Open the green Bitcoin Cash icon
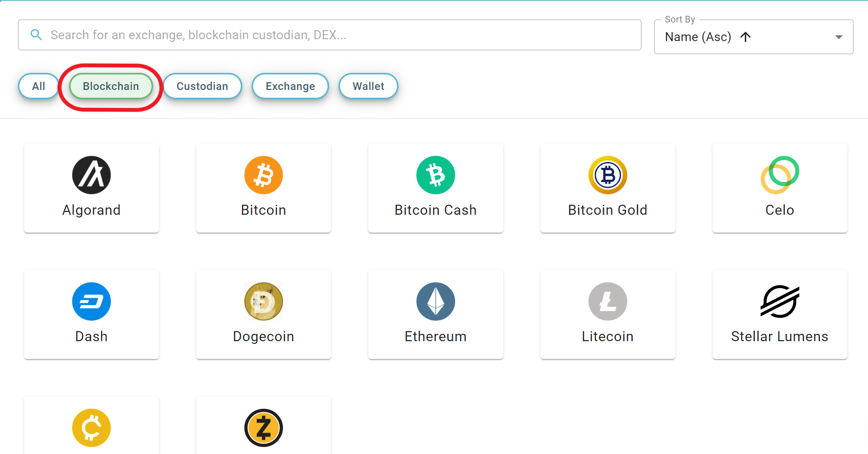The width and height of the screenshot is (868, 454). [435, 175]
